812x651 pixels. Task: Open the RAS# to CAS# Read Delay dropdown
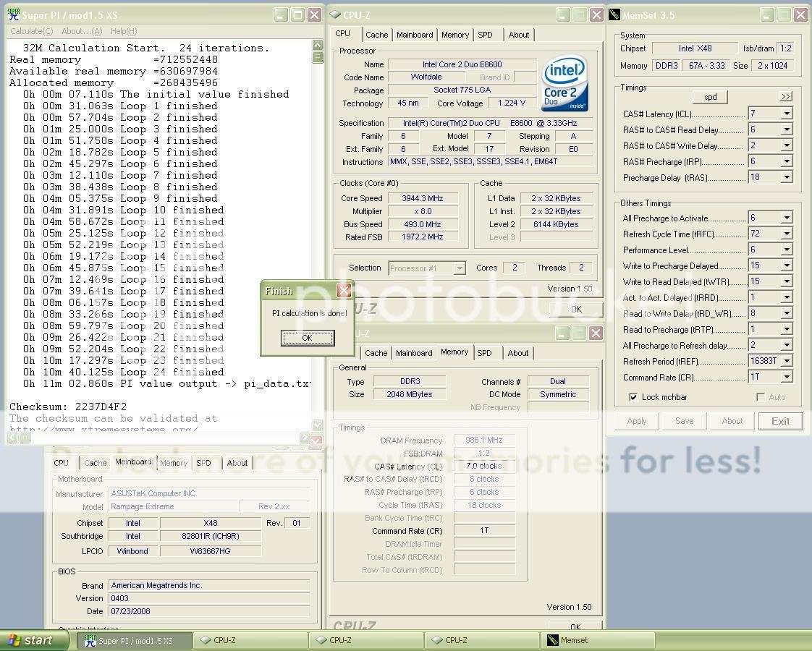[x=787, y=129]
